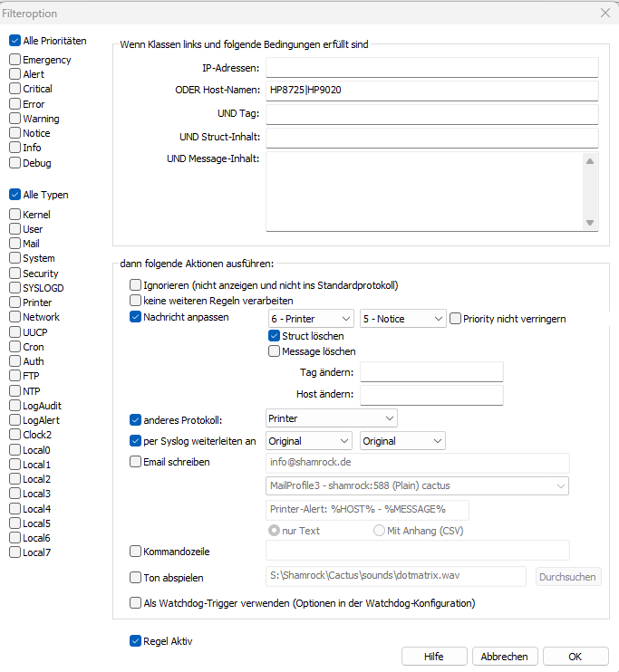This screenshot has width=619, height=672.
Task: Enable the Ignorieren option
Action: point(136,285)
